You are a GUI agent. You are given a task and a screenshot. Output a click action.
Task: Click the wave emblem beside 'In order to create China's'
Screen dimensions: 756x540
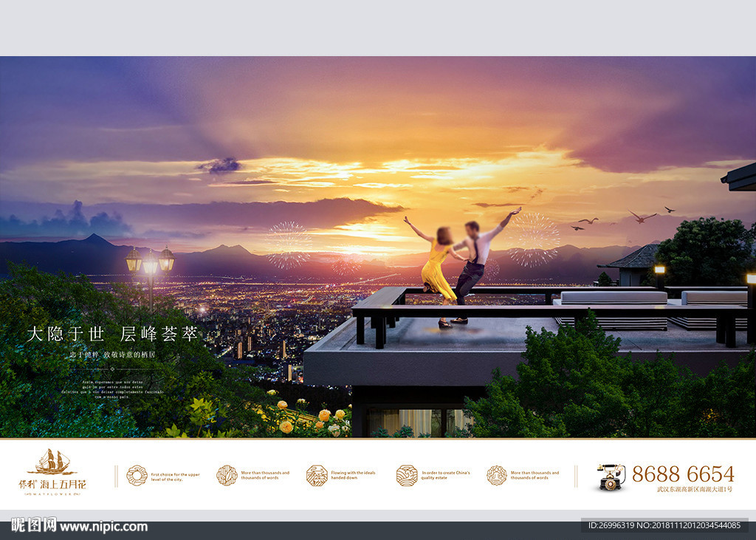pyautogui.click(x=407, y=475)
